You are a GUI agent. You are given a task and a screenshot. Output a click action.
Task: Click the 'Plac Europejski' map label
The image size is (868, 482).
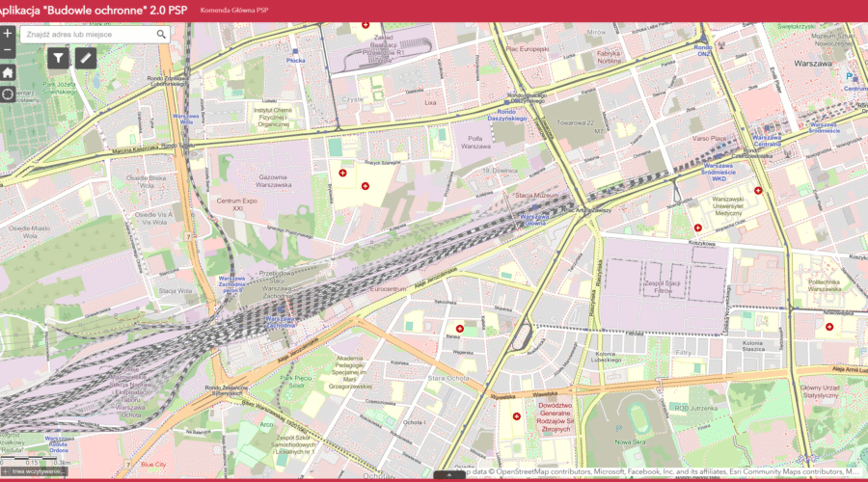tap(527, 49)
